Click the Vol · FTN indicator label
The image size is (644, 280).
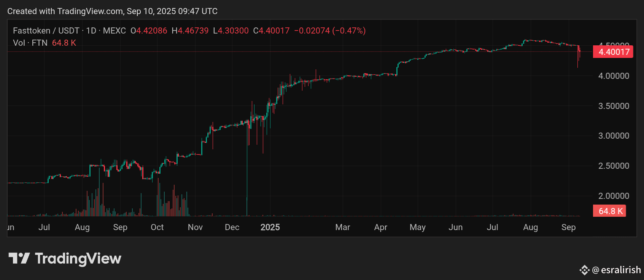point(30,43)
